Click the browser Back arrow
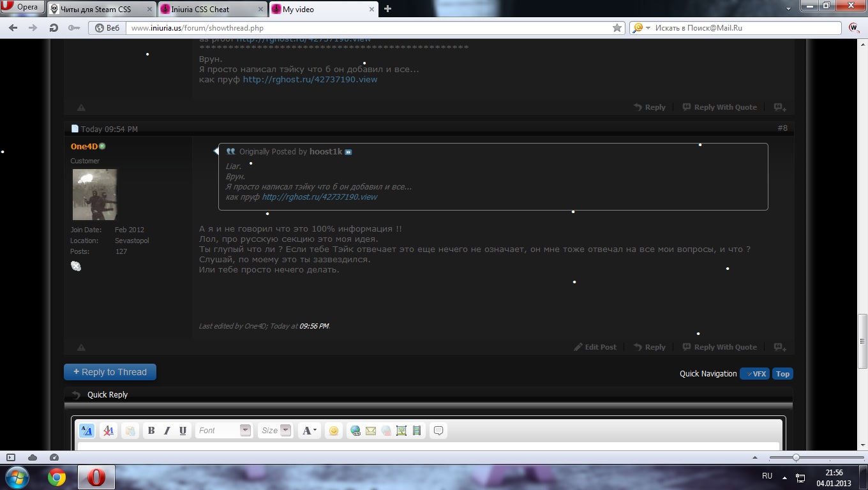 tap(13, 28)
